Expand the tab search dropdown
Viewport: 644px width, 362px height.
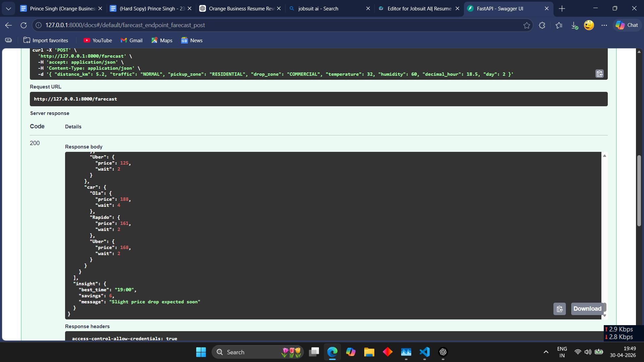tap(8, 9)
